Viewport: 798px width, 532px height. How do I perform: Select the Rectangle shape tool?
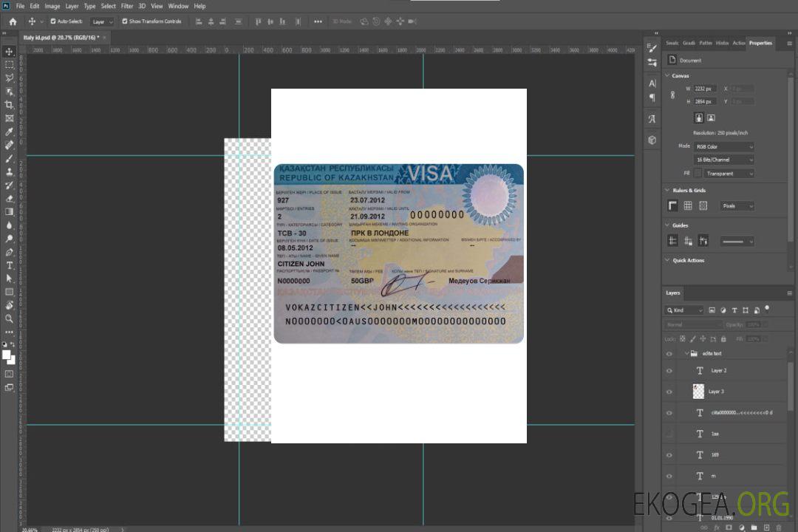pos(9,292)
